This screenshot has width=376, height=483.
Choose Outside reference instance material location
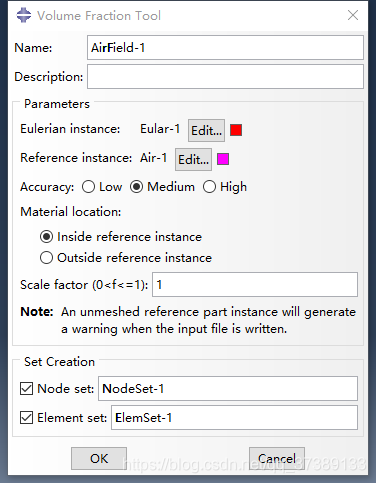[x=46, y=258]
